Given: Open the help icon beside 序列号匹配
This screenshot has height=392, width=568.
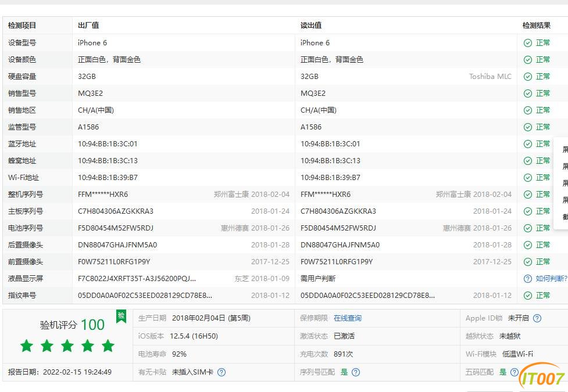Looking at the screenshot, I should (356, 372).
